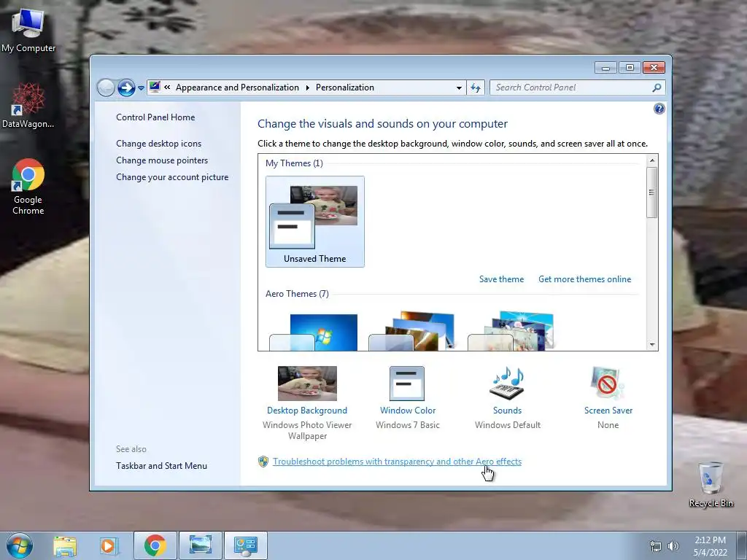Screen dimensions: 747x560
Task: Expand arrow after Appearance and Personalization
Action: pyautogui.click(x=307, y=87)
